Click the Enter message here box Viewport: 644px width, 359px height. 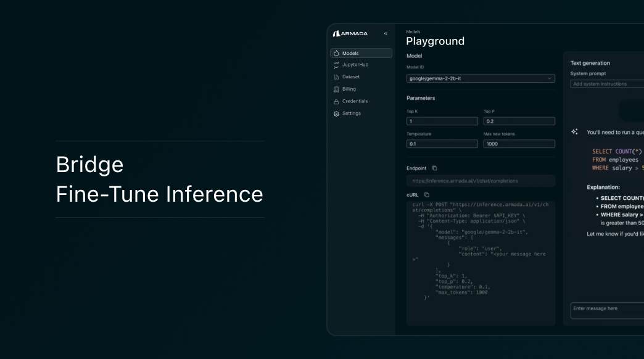[x=607, y=310]
